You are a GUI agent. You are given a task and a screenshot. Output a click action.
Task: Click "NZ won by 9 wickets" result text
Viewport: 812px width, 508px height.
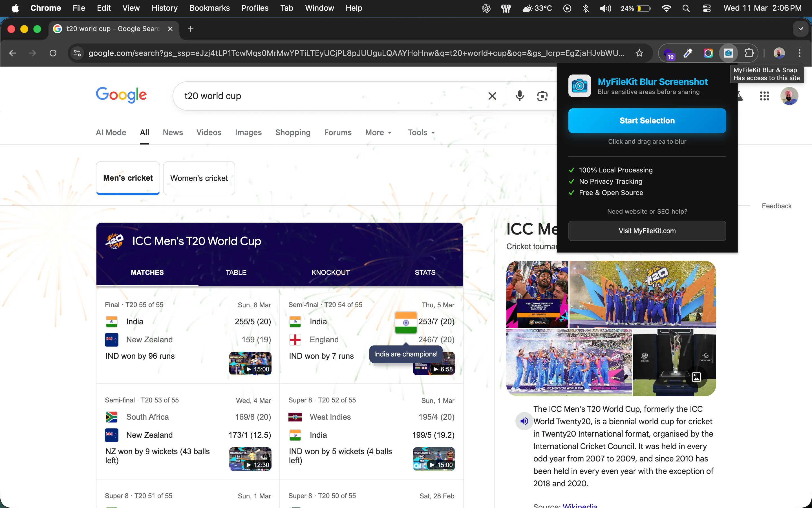(157, 456)
